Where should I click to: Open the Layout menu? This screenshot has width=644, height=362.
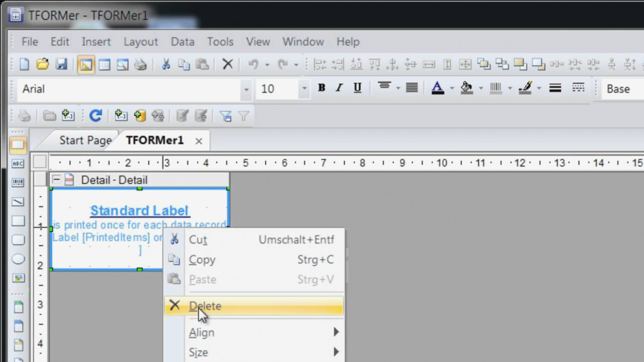click(x=140, y=42)
